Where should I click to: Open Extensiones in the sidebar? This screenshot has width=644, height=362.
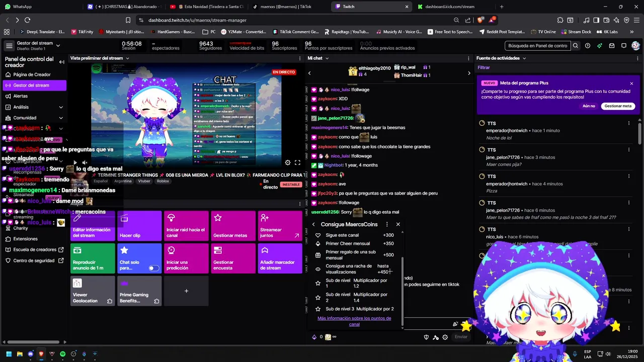(25, 239)
